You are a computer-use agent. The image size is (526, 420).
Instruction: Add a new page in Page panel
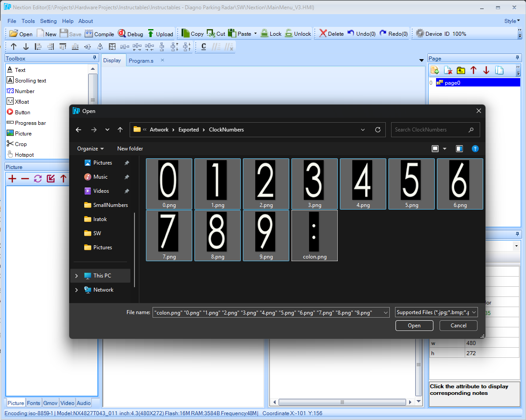coord(435,70)
